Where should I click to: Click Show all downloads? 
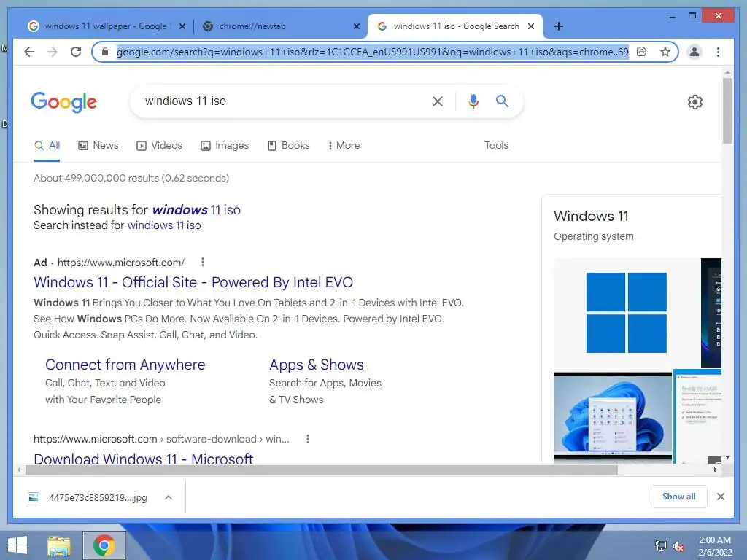tap(679, 497)
